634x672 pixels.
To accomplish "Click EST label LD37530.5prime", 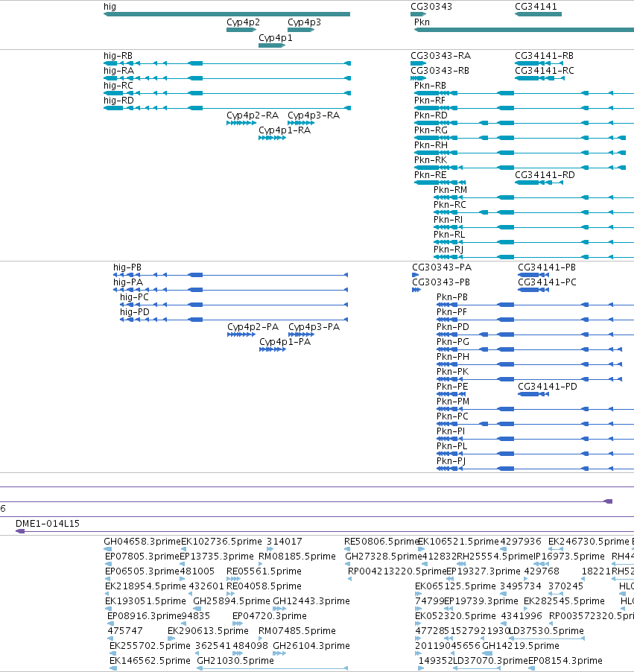I will 547,631.
